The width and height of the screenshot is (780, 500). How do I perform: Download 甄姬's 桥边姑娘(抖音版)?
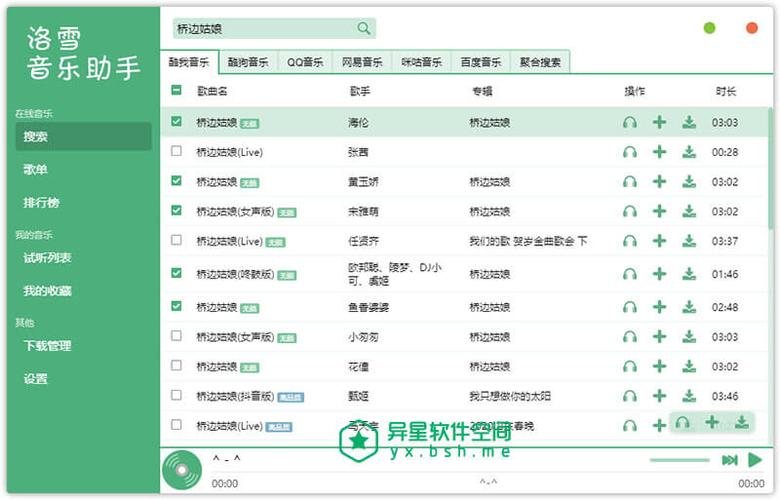[x=689, y=396]
